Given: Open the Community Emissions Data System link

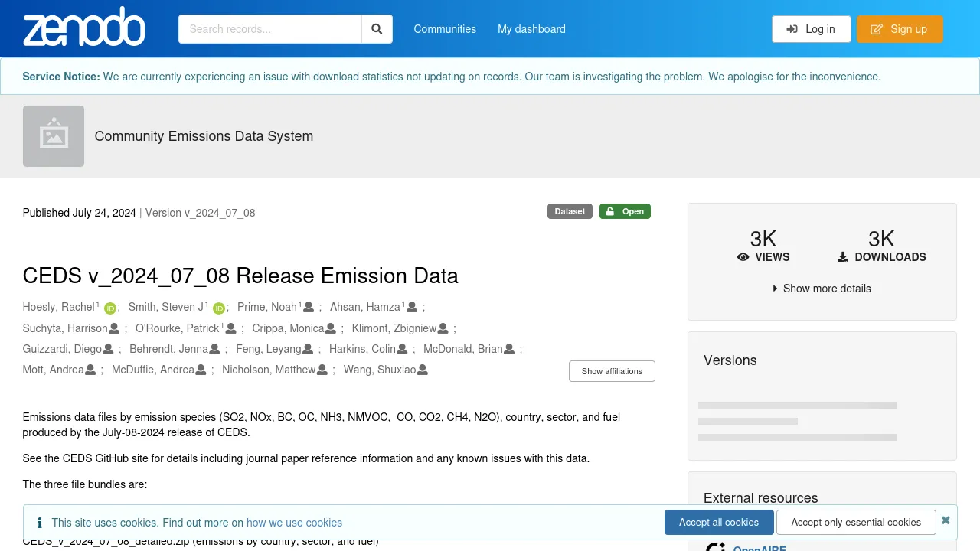Looking at the screenshot, I should [204, 136].
